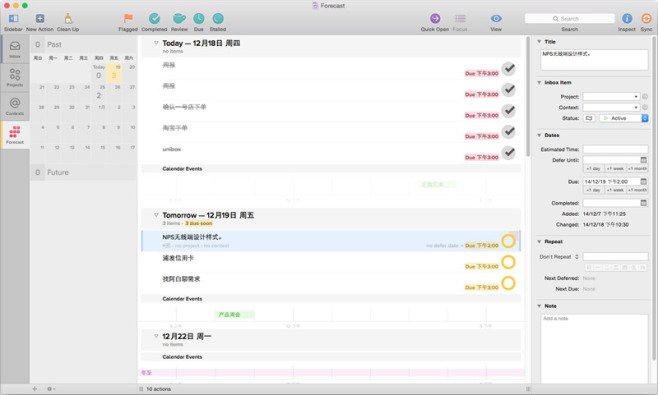Select the 产品周会 calendar event
Image resolution: width=658 pixels, height=395 pixels.
coord(234,314)
